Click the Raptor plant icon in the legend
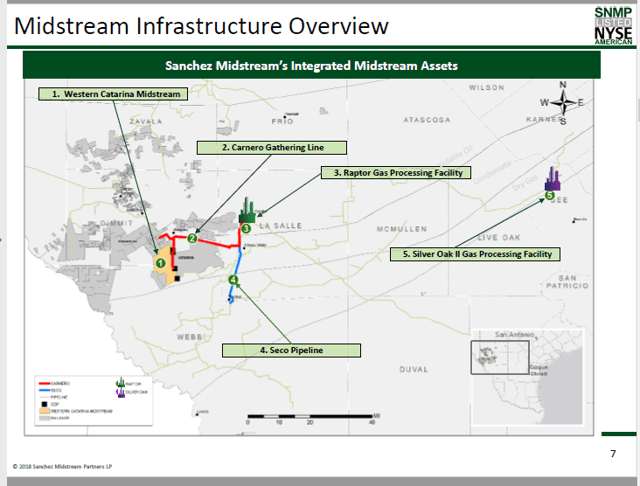This screenshot has width=640, height=486. point(120,383)
